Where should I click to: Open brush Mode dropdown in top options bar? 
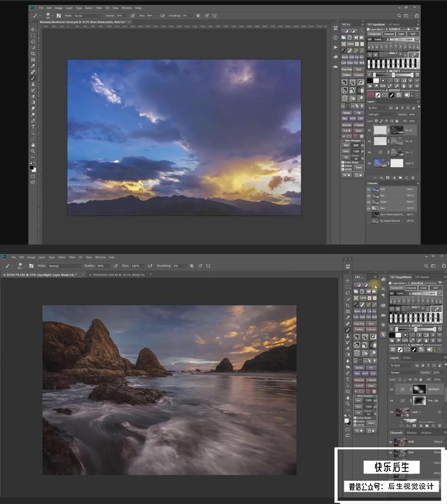(88, 16)
